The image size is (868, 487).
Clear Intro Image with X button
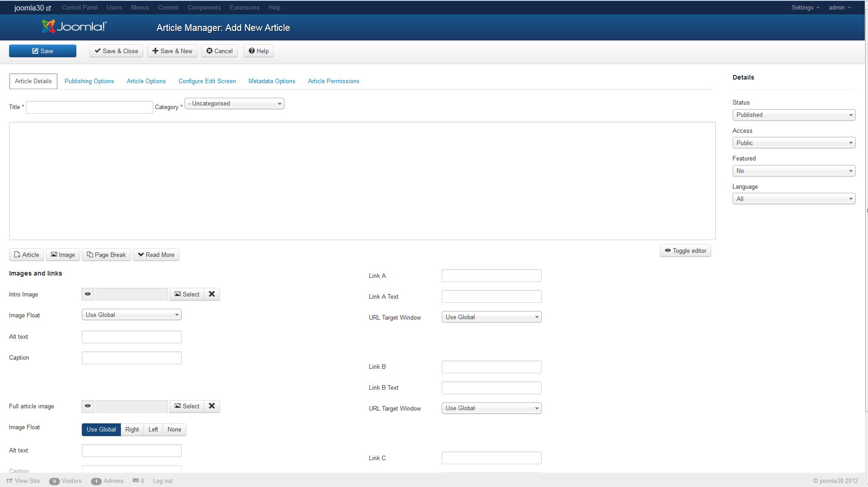212,294
